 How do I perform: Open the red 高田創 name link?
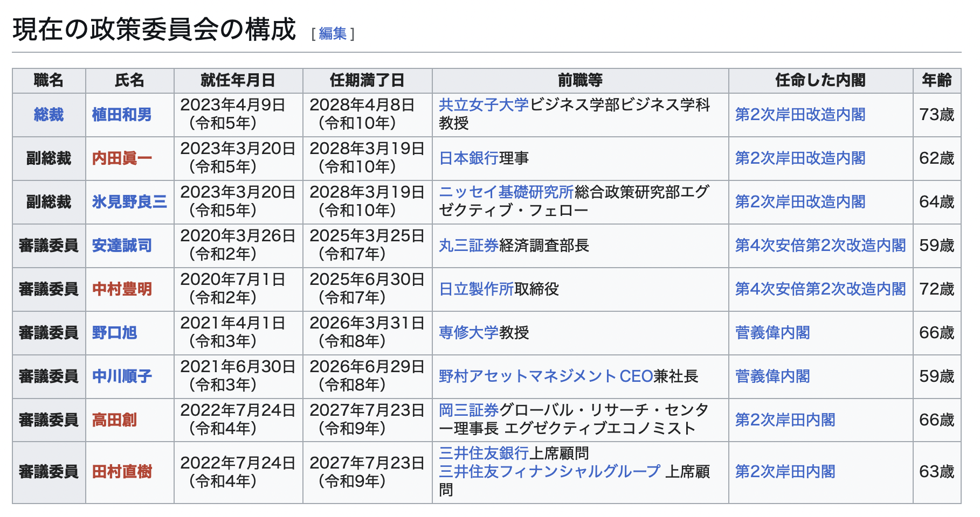pos(114,420)
